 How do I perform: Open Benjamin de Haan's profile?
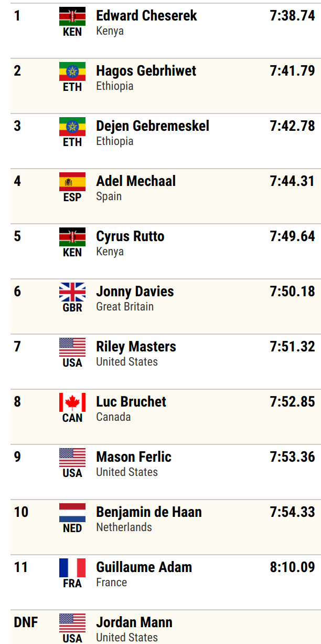click(x=149, y=512)
